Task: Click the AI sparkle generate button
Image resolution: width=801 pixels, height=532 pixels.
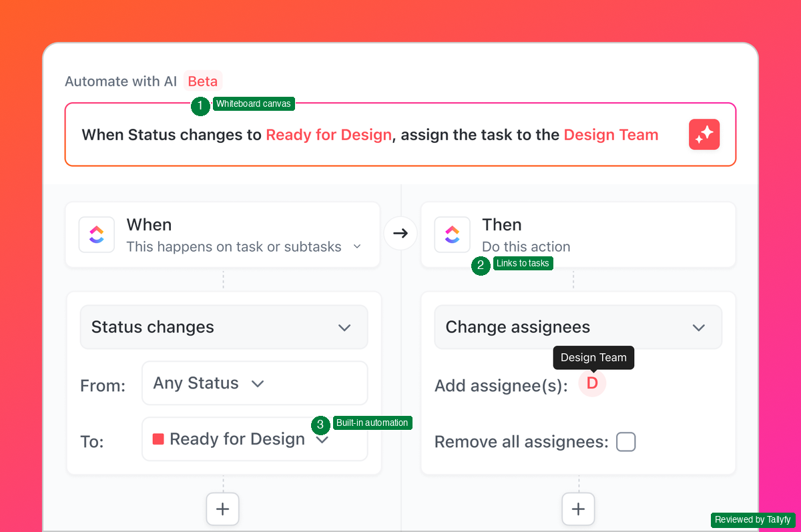Action: [x=704, y=134]
